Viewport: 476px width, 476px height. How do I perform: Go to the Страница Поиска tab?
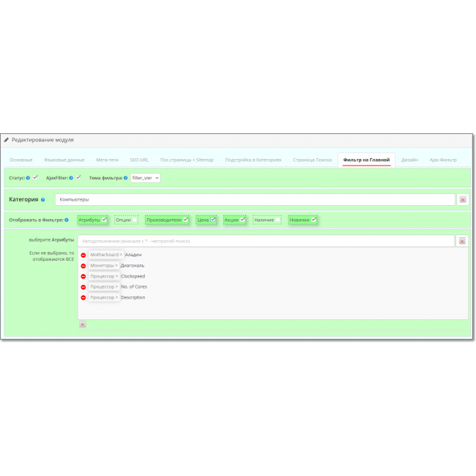[x=312, y=160]
